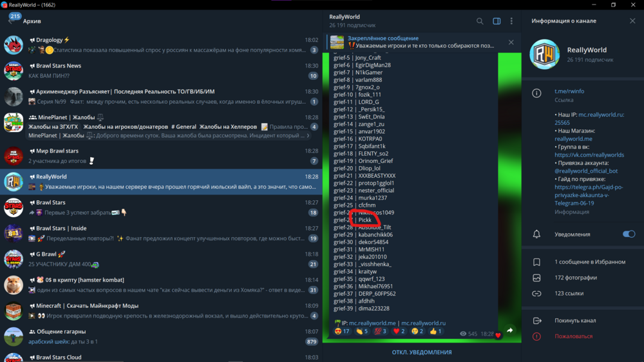Close the pinned message bar
The width and height of the screenshot is (644, 362).
click(x=511, y=43)
